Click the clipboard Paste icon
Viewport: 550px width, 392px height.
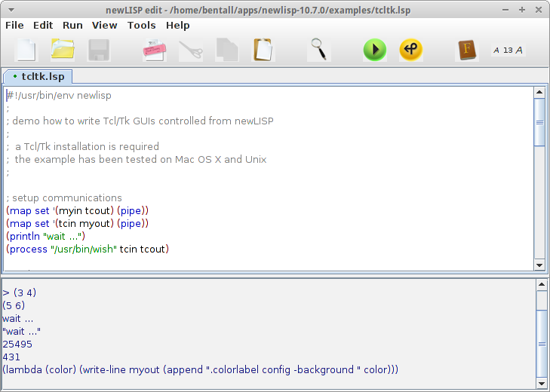point(263,51)
